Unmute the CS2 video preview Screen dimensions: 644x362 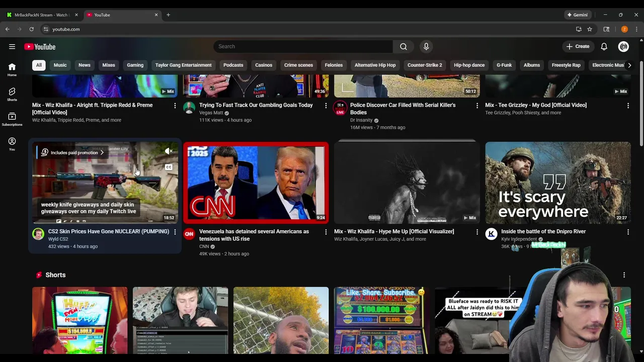coord(169,151)
